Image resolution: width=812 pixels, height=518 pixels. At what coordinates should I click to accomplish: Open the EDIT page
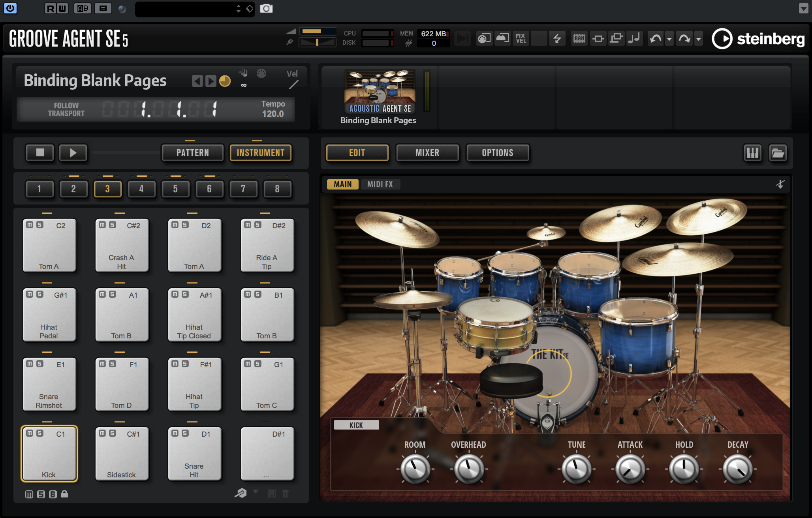[357, 153]
